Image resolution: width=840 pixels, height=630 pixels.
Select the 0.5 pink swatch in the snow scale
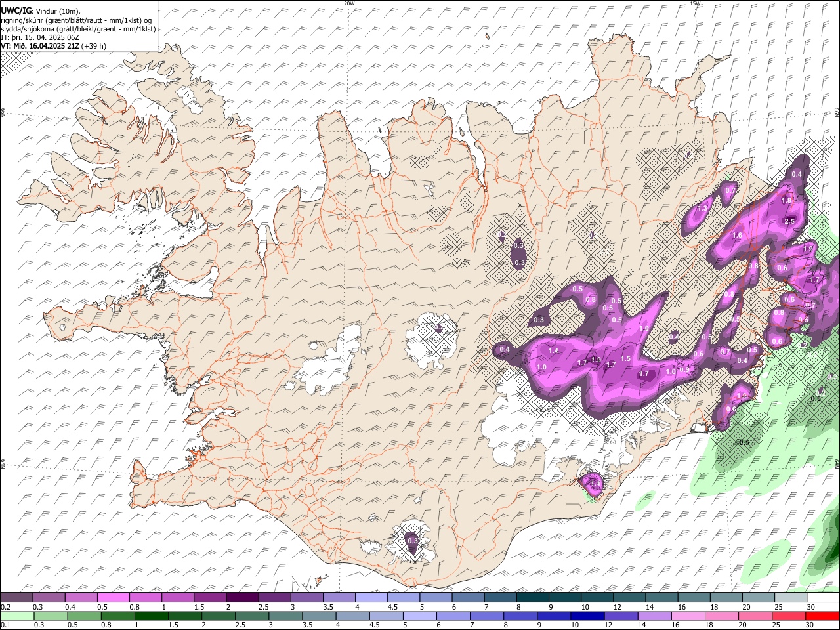tap(114, 598)
